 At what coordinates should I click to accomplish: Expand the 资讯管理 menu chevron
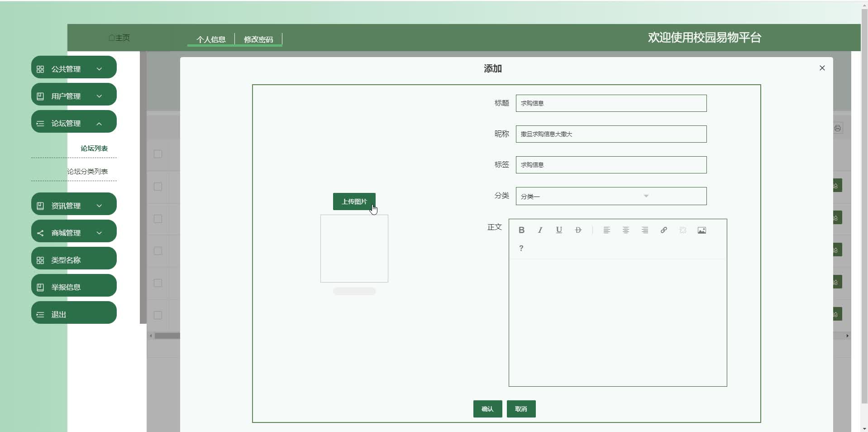[x=99, y=206]
